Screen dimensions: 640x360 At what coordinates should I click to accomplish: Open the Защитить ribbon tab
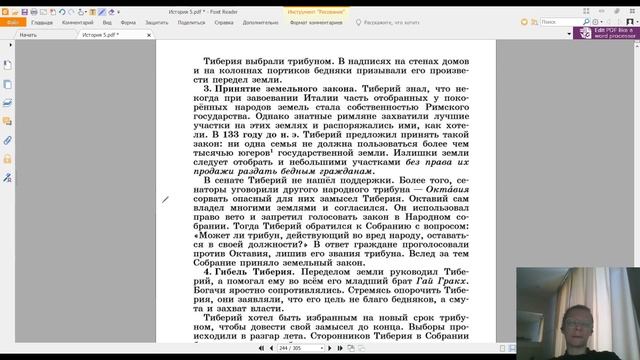pos(157,22)
